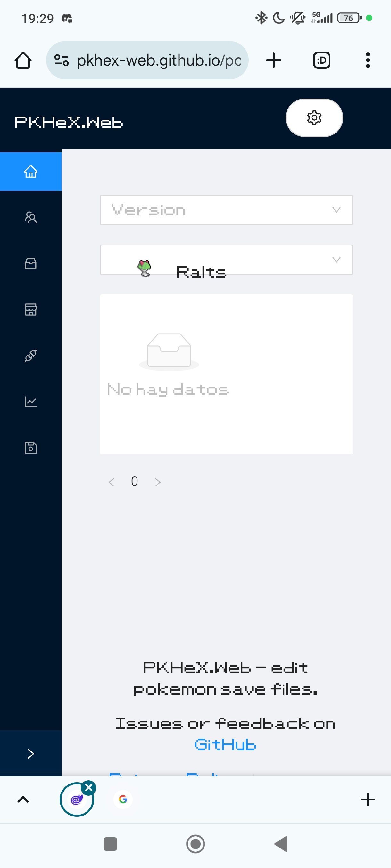This screenshot has height=868, width=391.
Task: Click the save disk icon in sidebar
Action: tap(31, 447)
